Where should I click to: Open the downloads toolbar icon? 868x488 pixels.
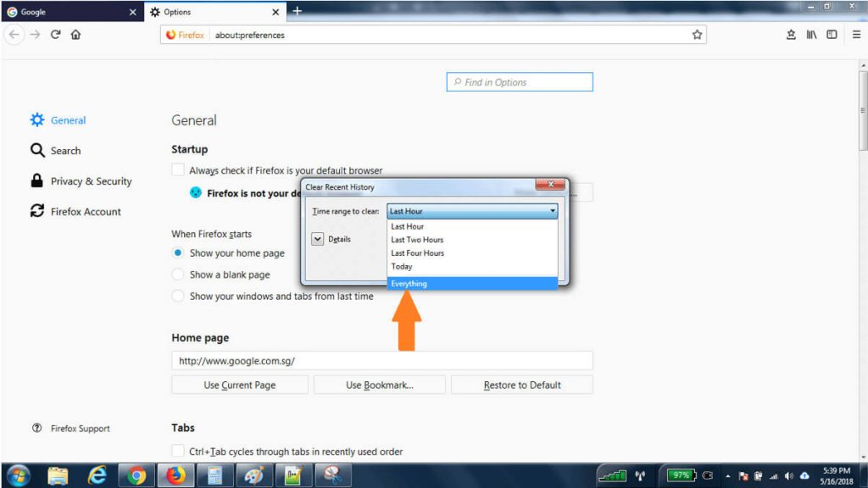point(791,34)
